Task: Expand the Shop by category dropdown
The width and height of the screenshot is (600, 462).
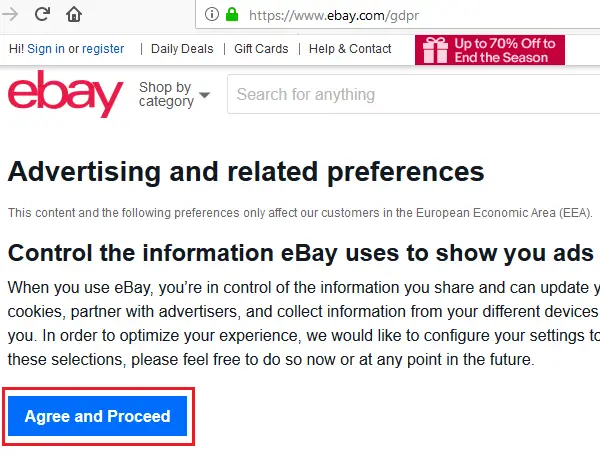Action: pos(175,95)
